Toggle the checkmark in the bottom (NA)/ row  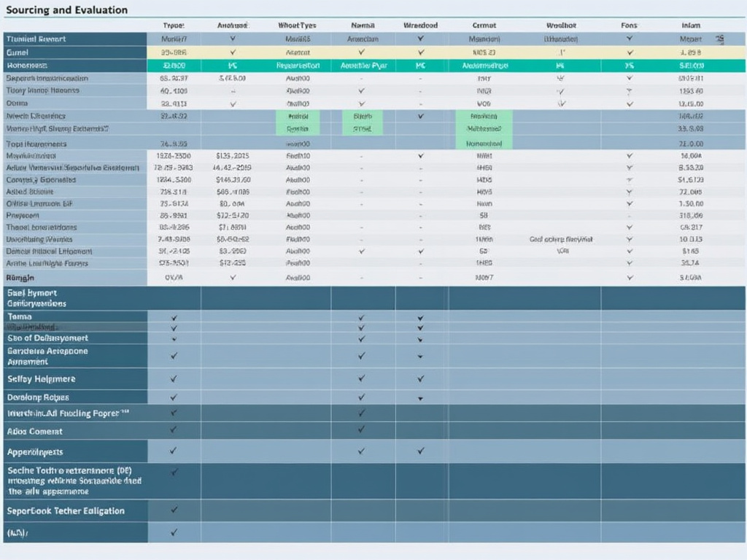click(174, 532)
